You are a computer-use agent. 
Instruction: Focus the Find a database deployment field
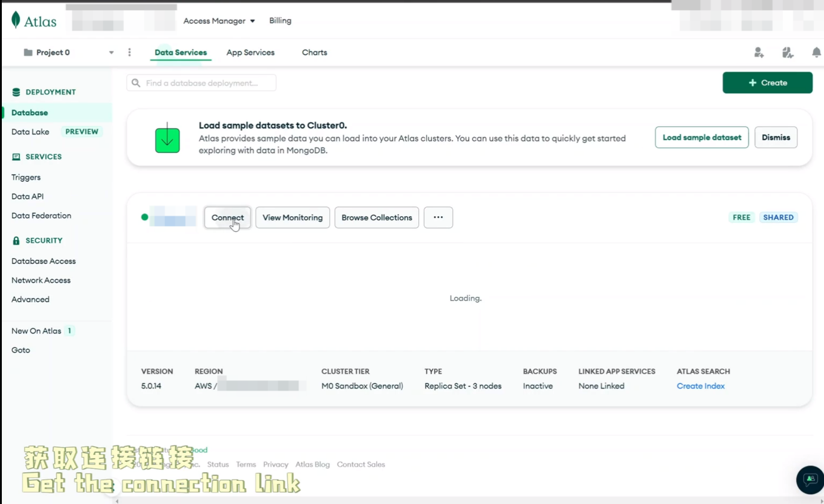pyautogui.click(x=201, y=83)
